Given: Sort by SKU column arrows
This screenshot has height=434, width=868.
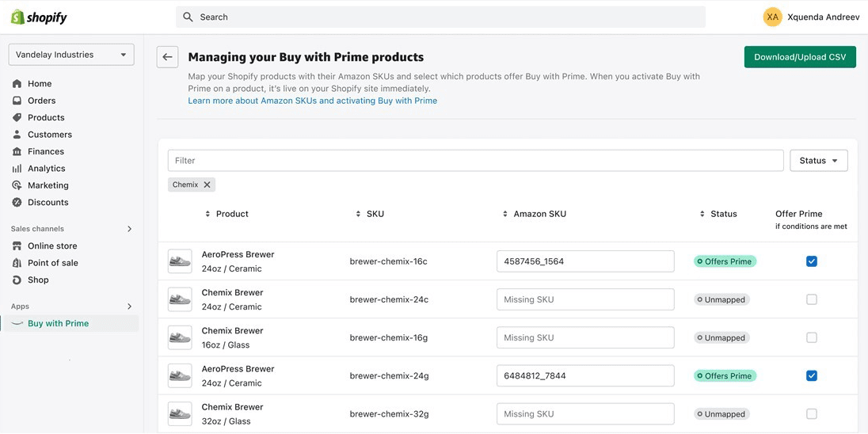Looking at the screenshot, I should click(x=358, y=214).
